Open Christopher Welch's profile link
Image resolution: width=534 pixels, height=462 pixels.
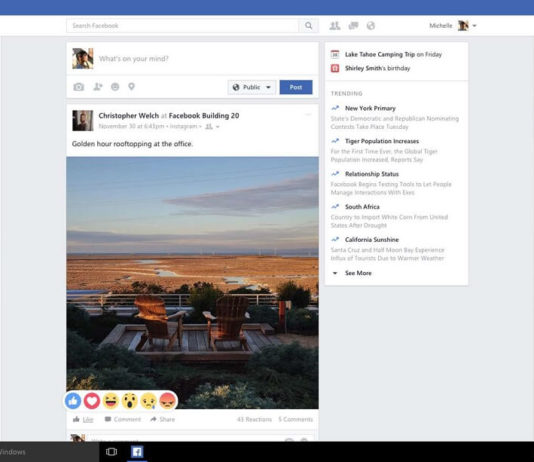pos(129,116)
